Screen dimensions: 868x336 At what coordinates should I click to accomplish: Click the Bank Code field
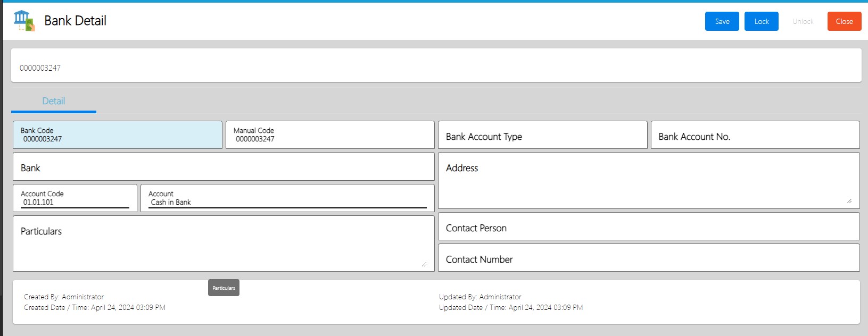[117, 135]
